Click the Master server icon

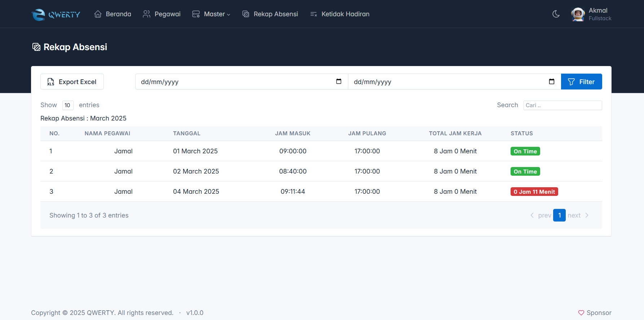[196, 14]
